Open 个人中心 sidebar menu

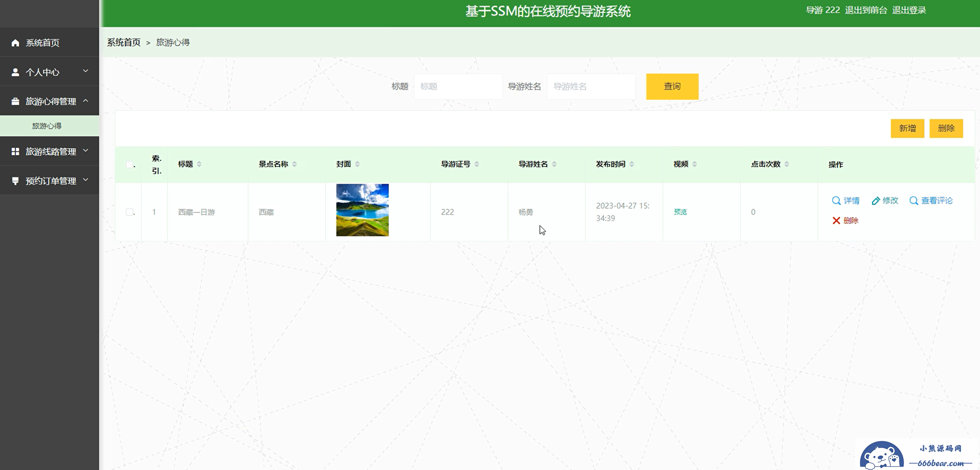tap(50, 72)
